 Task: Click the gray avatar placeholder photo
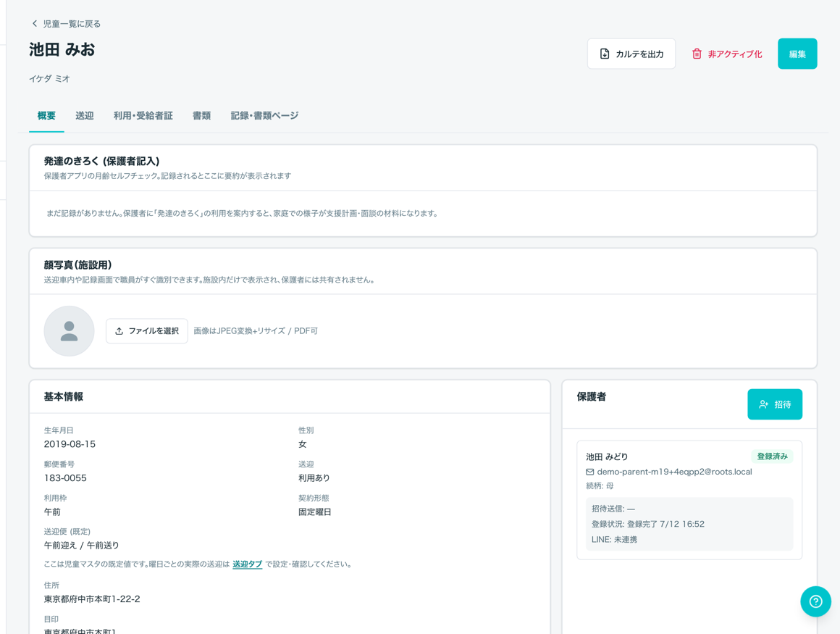(x=69, y=331)
